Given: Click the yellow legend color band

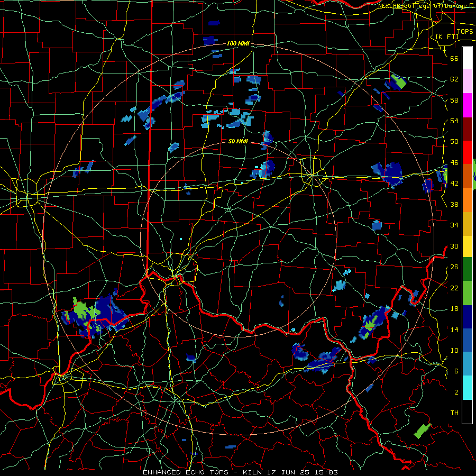Looking at the screenshot, I should (467, 246).
